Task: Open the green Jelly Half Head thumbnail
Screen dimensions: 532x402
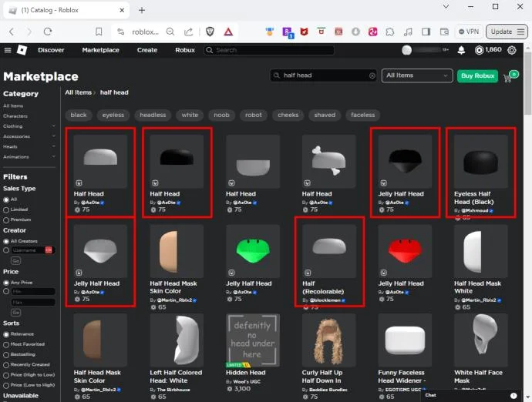Action: (253, 251)
